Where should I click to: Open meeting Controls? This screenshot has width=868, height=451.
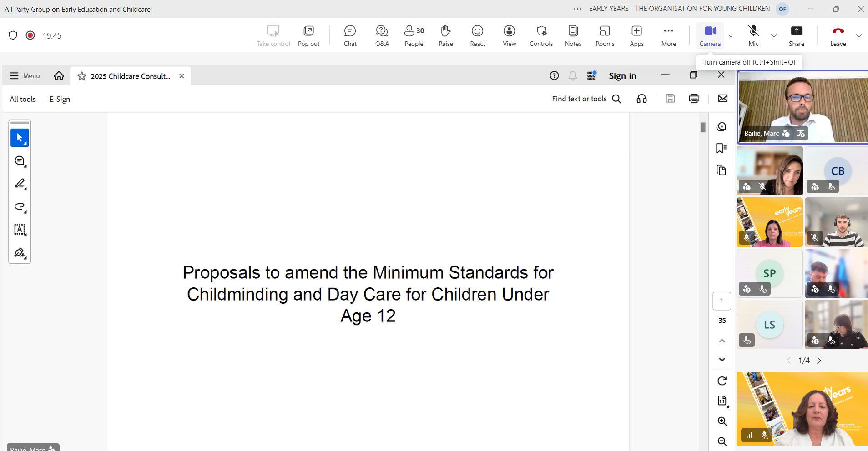(x=541, y=36)
